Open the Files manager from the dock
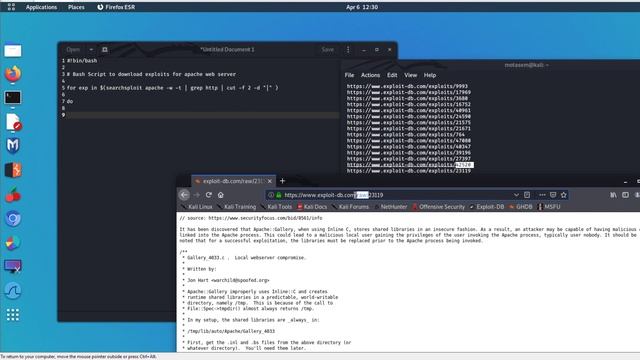The width and height of the screenshot is (640, 360). (13, 51)
